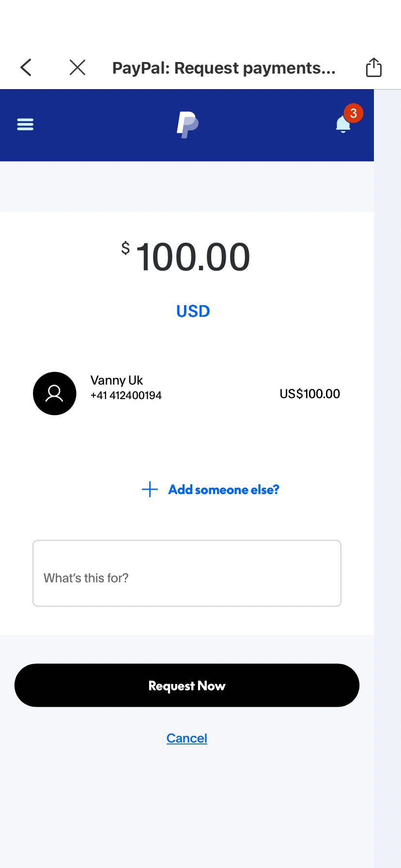Tap the US$100.00 recipient amount
401x868 pixels.
(310, 394)
